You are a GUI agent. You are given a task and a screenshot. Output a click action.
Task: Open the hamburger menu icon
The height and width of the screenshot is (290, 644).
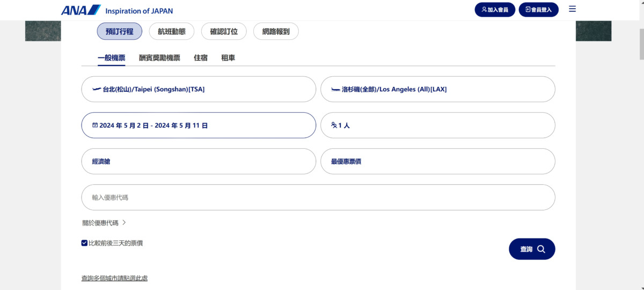coord(572,9)
